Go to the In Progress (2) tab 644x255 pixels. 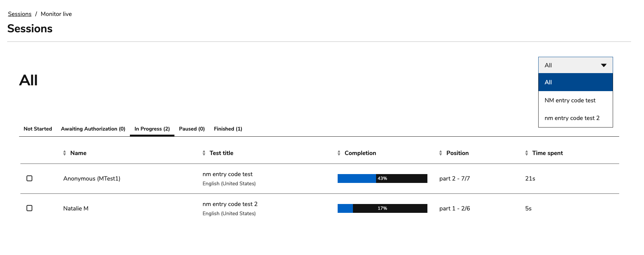click(152, 129)
